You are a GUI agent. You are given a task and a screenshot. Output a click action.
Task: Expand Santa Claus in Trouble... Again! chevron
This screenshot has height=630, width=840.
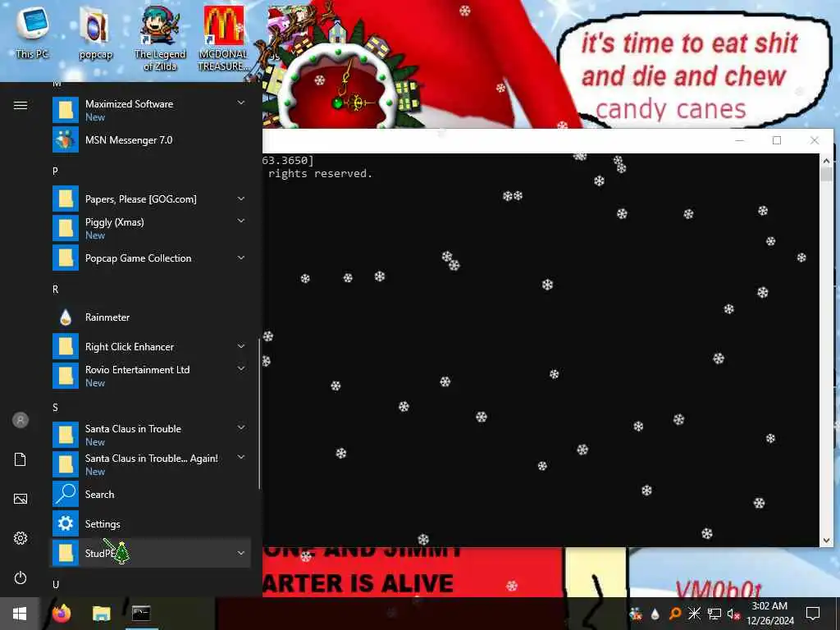241,457
